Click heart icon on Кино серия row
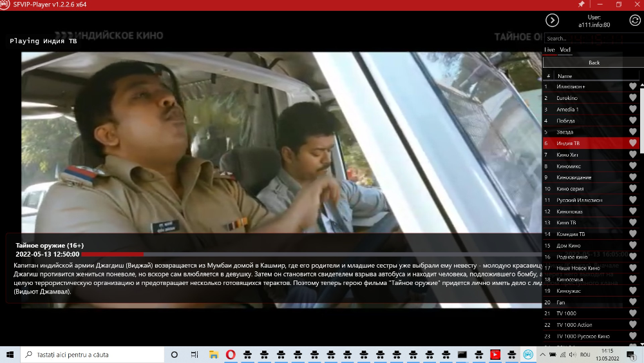The image size is (644, 363). (632, 189)
